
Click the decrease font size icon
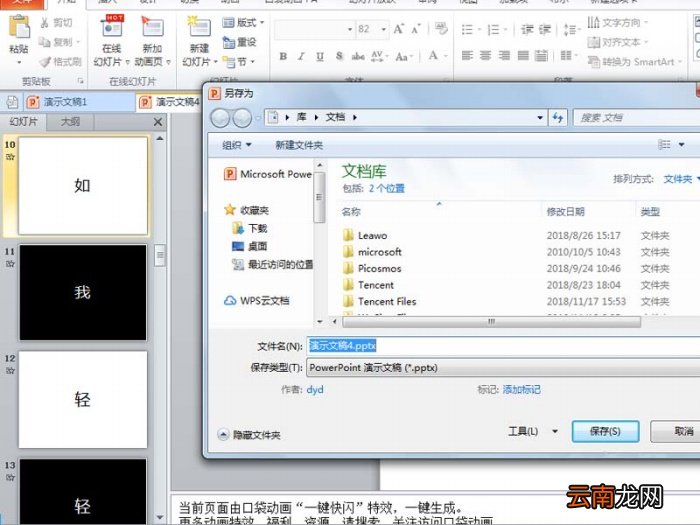click(416, 29)
